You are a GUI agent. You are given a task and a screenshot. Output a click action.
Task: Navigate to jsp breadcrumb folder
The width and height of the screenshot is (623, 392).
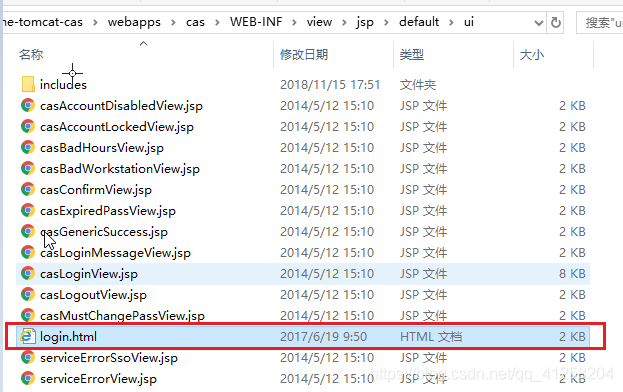365,23
